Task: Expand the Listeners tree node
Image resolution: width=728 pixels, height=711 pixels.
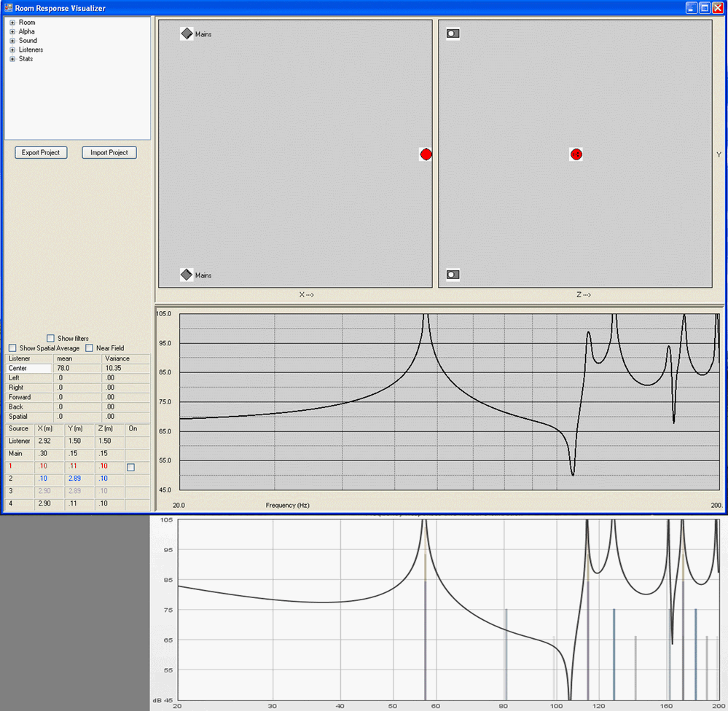Action: tap(12, 50)
